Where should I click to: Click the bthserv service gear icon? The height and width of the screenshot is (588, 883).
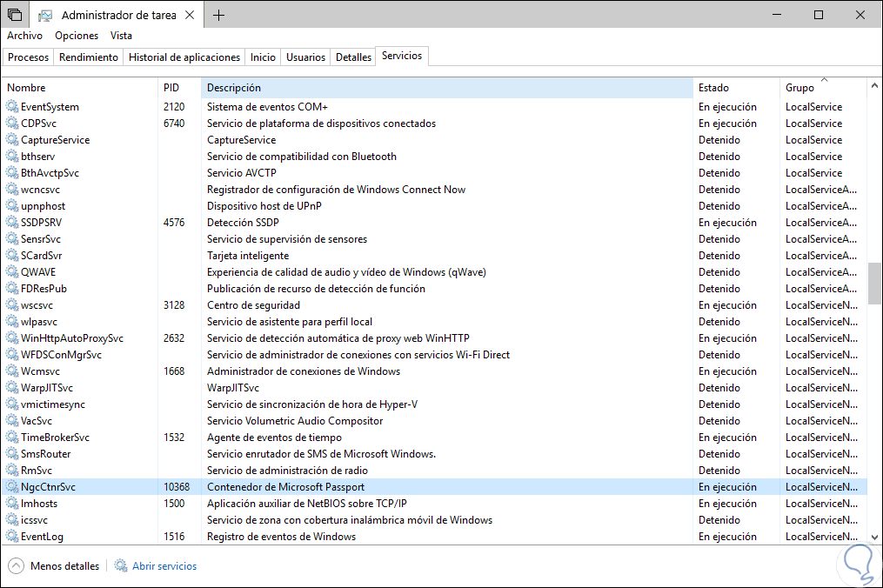point(12,156)
